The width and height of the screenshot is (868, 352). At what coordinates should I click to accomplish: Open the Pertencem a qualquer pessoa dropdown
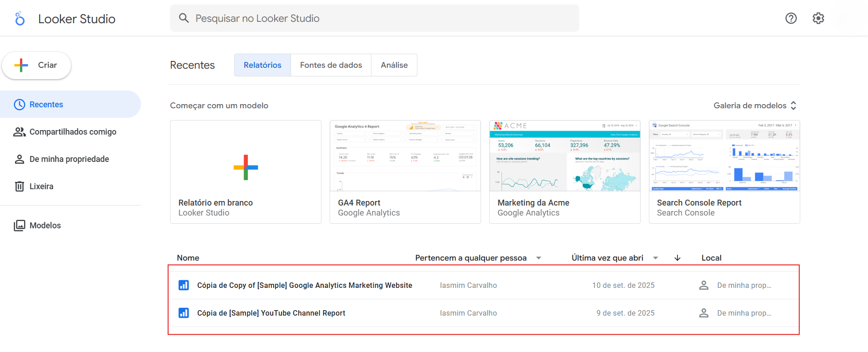[x=478, y=258]
